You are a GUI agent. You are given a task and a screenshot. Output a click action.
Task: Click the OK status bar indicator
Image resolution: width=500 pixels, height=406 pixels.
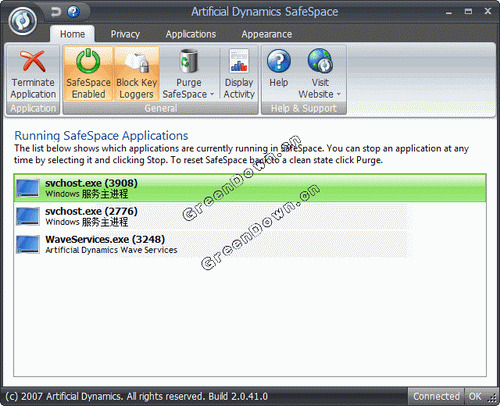pyautogui.click(x=475, y=396)
